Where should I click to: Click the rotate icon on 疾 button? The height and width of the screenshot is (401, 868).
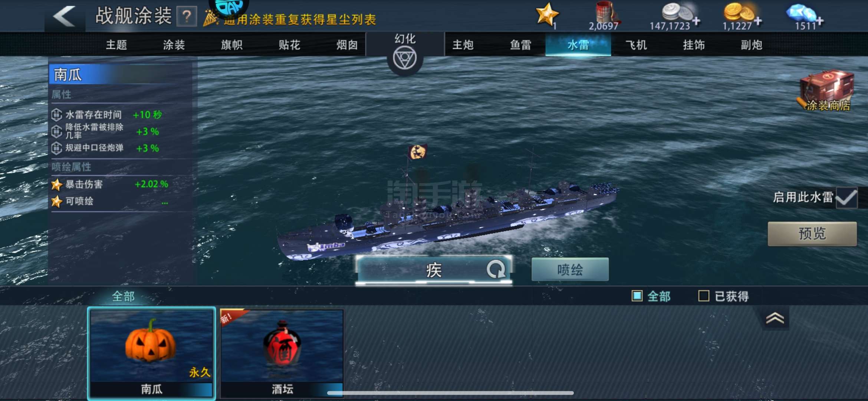point(496,269)
